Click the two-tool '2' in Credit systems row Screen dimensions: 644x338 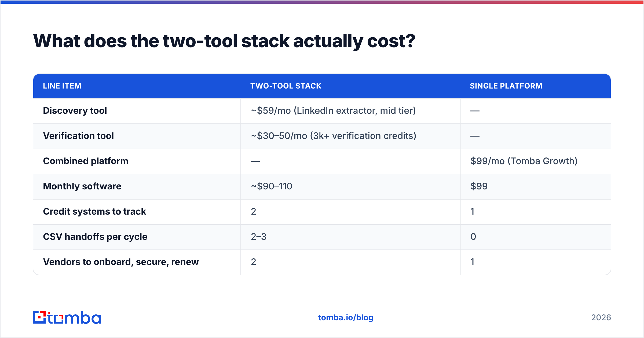[254, 212]
